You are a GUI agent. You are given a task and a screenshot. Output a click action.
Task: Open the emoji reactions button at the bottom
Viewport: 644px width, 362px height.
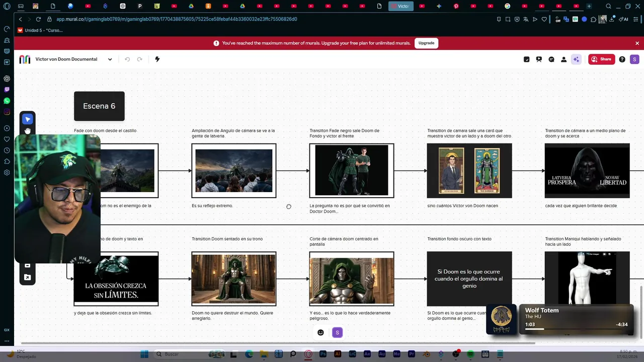(x=320, y=332)
